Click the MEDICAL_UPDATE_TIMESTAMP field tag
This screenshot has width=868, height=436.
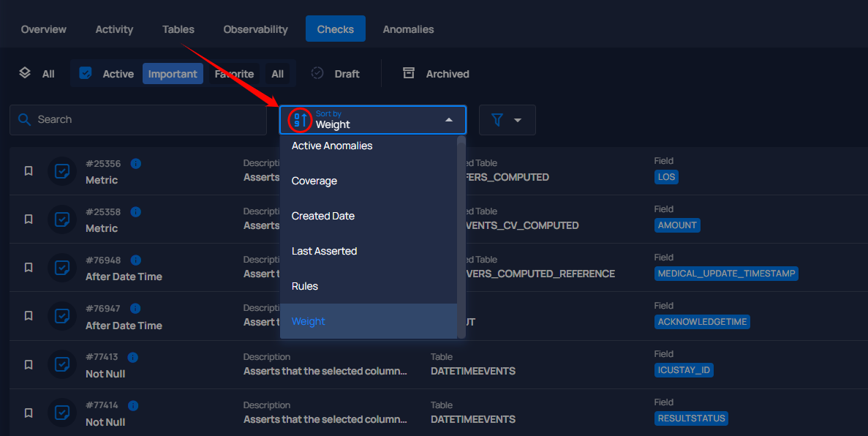tap(726, 274)
